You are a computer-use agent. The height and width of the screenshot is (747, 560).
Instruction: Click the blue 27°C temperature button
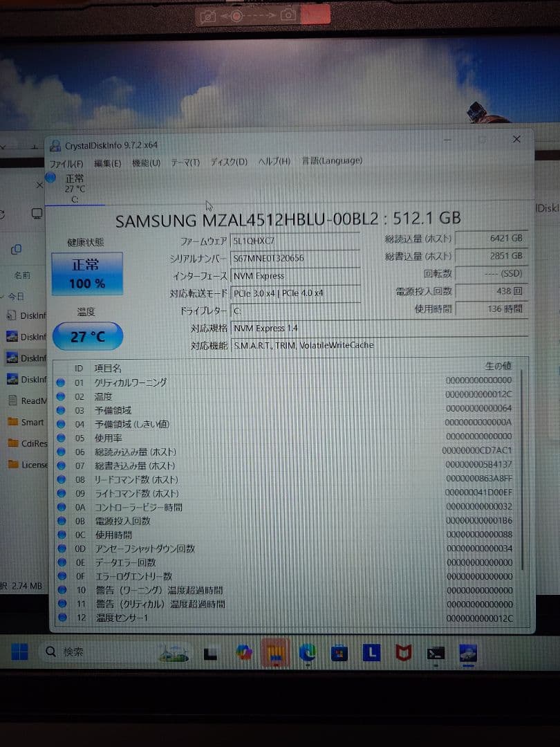[87, 336]
